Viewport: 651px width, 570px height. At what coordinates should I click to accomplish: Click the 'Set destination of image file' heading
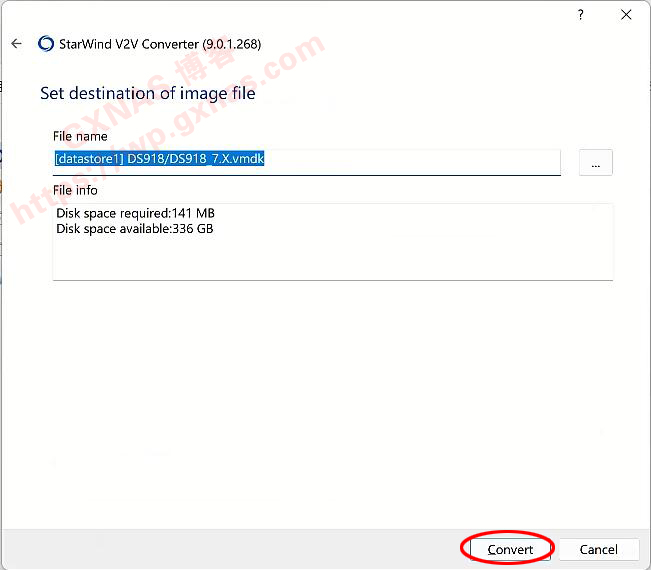147,94
